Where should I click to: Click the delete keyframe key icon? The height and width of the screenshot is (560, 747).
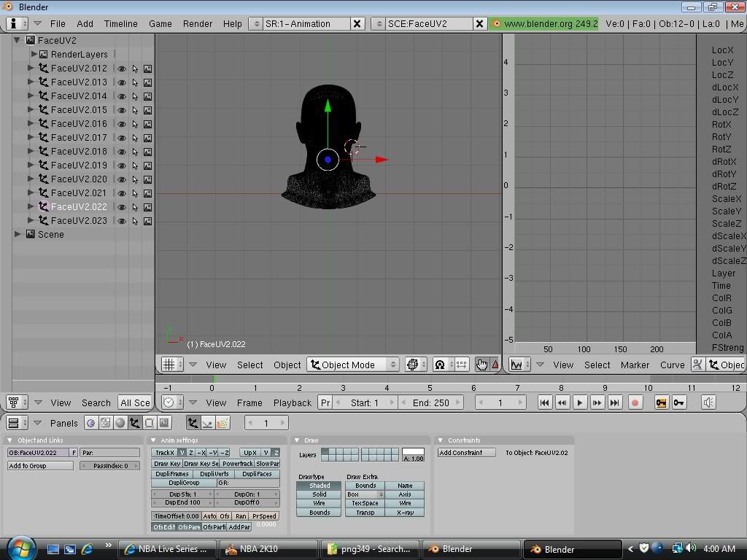679,402
